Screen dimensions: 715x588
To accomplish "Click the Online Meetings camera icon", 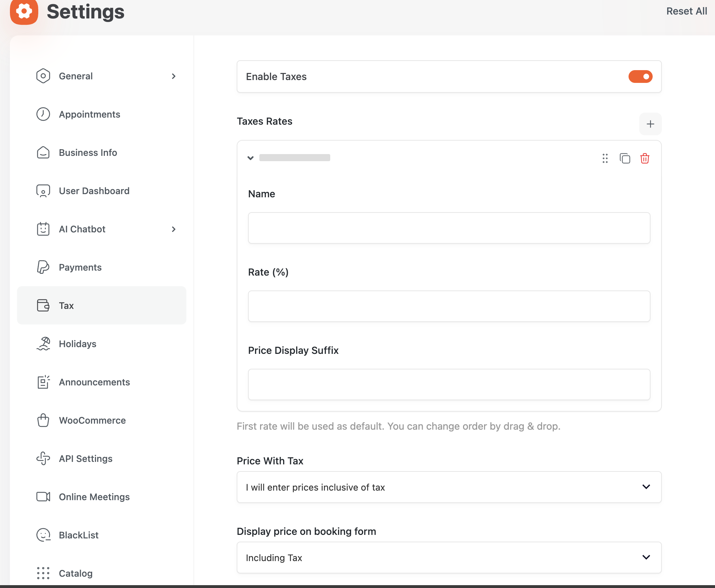I will point(43,497).
